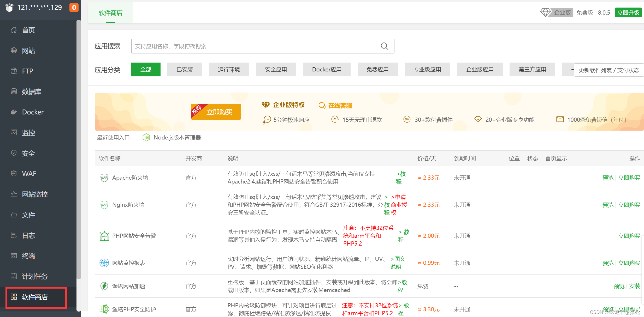The height and width of the screenshot is (317, 644).
Task: Click the Apache防火墙 WAF icon
Action: [104, 178]
